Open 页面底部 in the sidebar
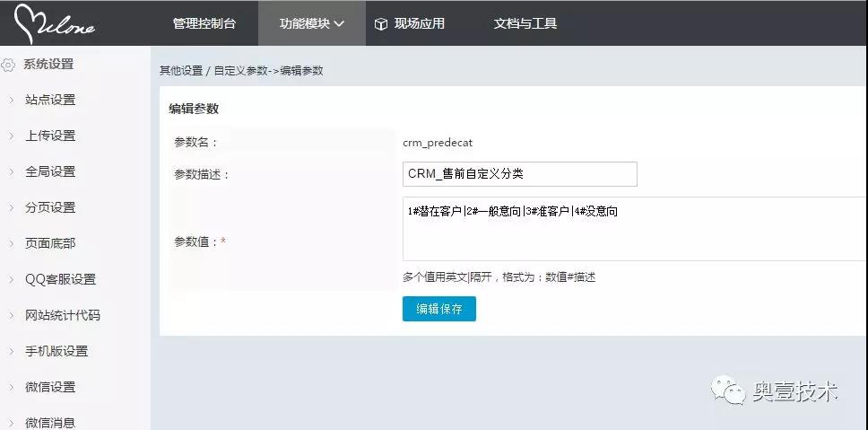Viewport: 868px width, 430px height. coord(50,243)
